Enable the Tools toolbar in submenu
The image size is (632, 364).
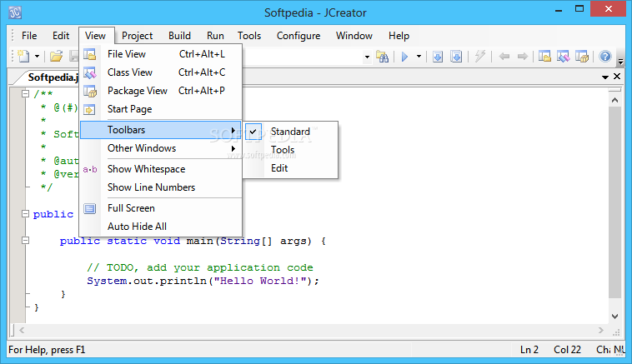tap(290, 150)
